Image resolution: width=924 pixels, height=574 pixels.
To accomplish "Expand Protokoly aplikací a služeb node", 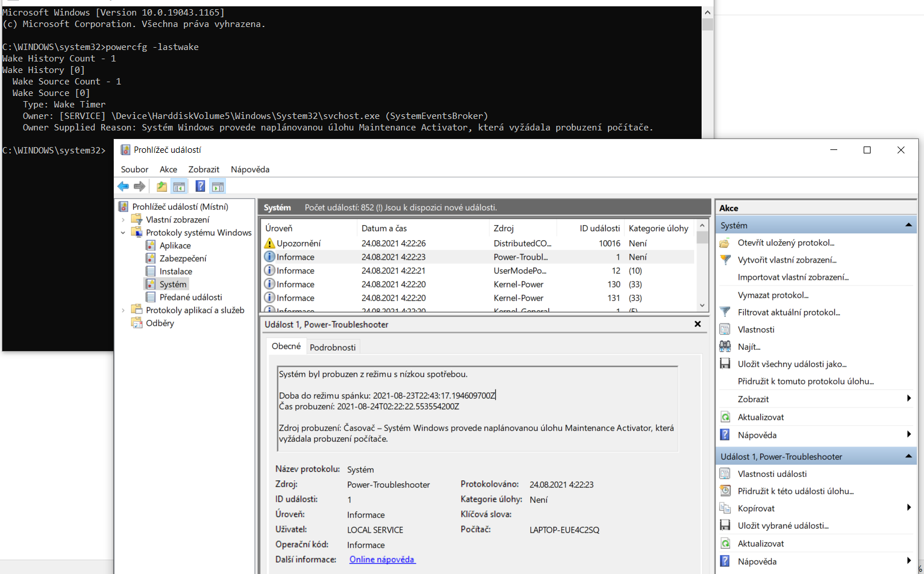I will [x=123, y=310].
